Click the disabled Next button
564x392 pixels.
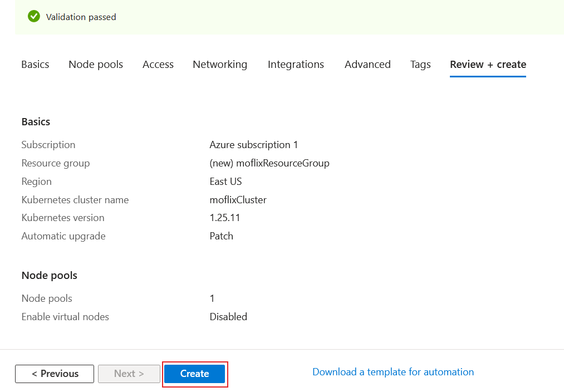[x=129, y=374]
